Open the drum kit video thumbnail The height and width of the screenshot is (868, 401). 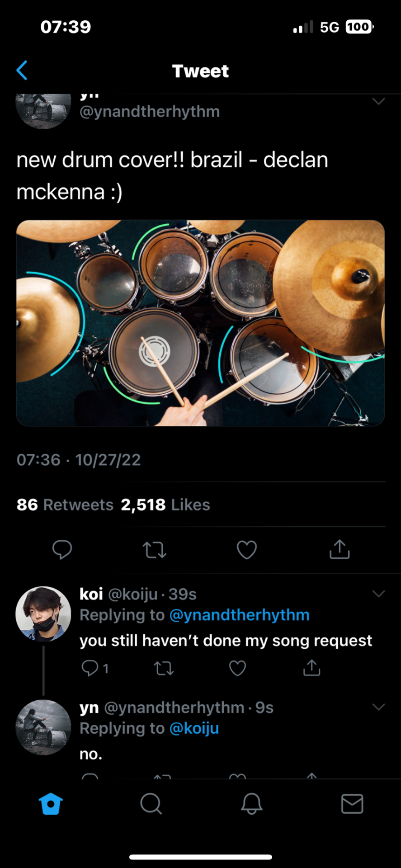[200, 323]
